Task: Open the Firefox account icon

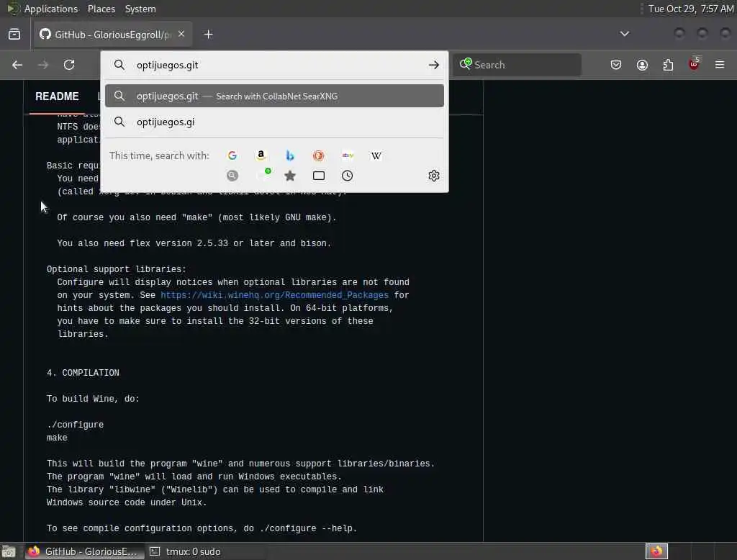Action: pyautogui.click(x=642, y=65)
